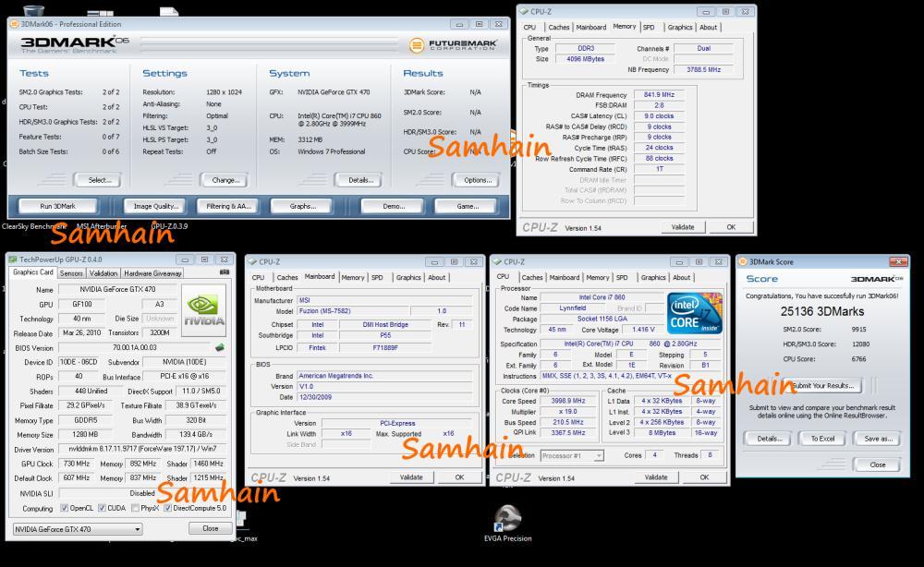
Task: Click OK in CPU-Z processor window
Action: click(x=704, y=477)
